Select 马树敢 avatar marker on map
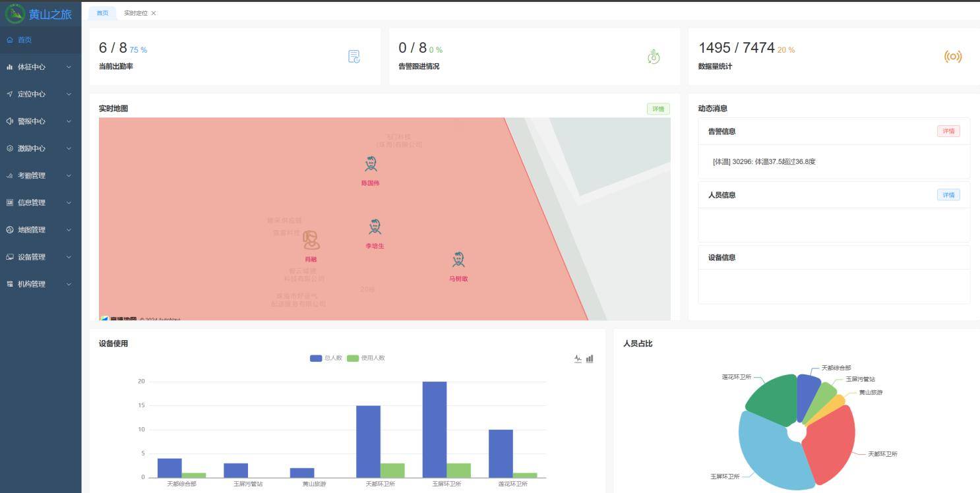 458,260
